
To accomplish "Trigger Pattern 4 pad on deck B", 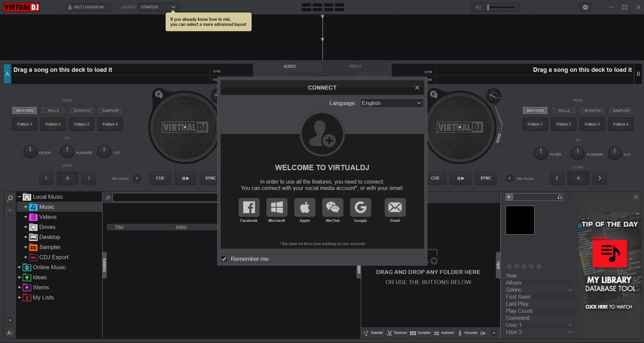I will pos(620,125).
